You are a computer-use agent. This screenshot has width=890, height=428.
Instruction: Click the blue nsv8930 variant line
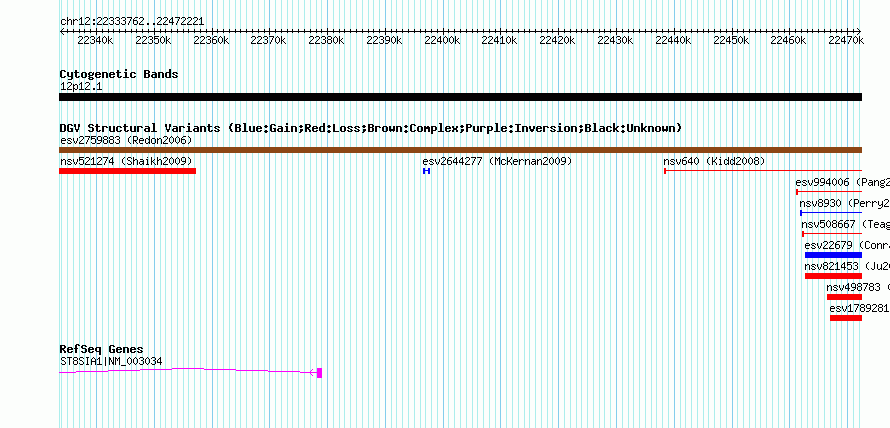tap(831, 213)
